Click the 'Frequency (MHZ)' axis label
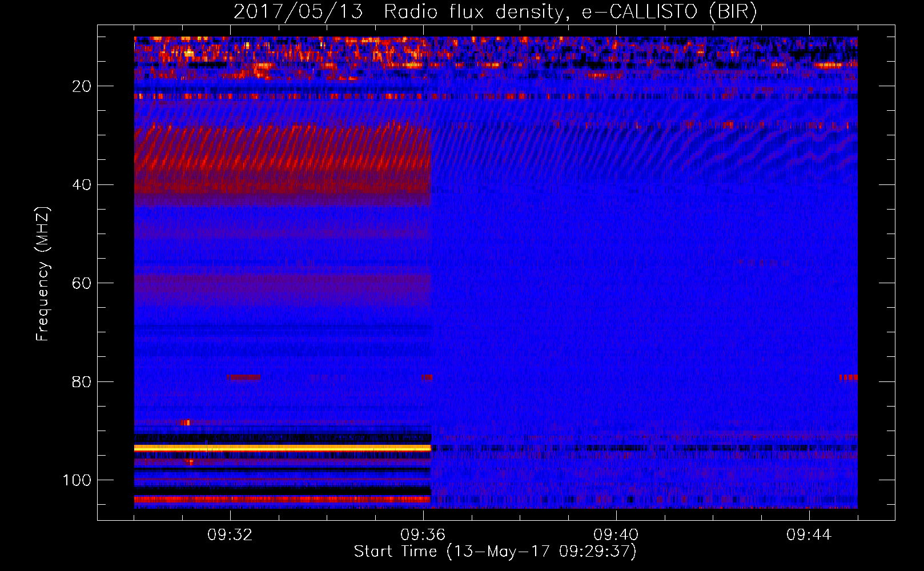 point(43,274)
